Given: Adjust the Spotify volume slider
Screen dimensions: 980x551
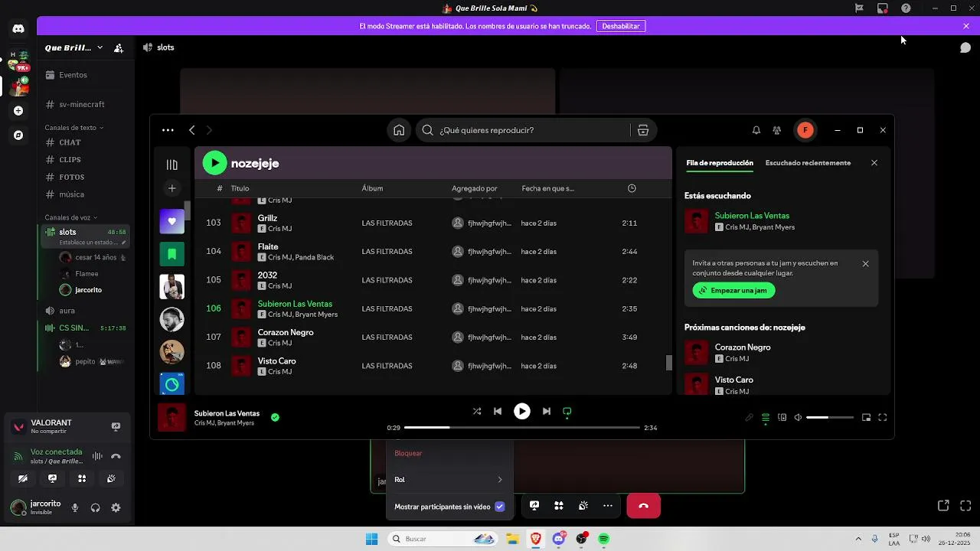Looking at the screenshot, I should tap(830, 418).
